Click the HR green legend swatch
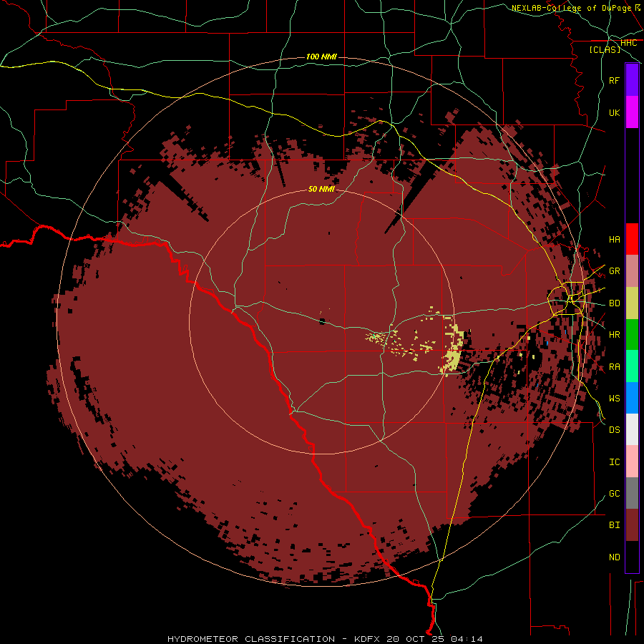 pyautogui.click(x=632, y=334)
